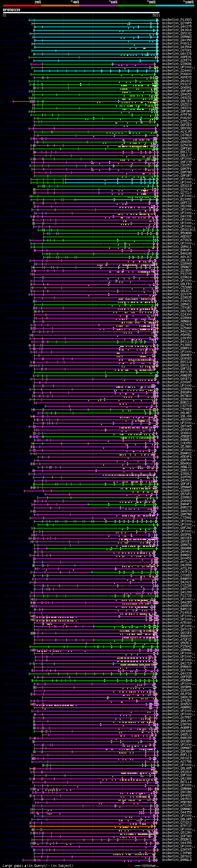Open hit UniRef100_Q2YHP5

coord(177,23)
